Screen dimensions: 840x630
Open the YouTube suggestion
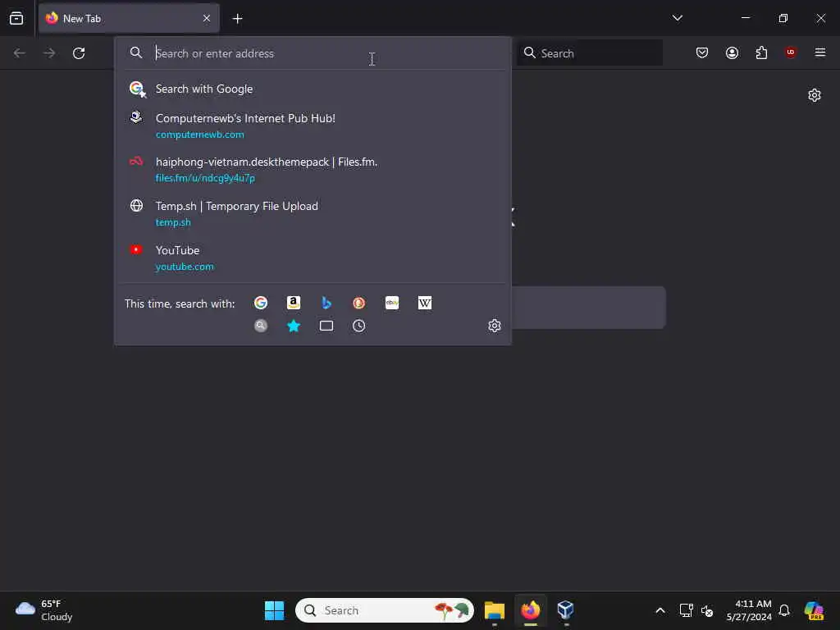click(x=313, y=258)
